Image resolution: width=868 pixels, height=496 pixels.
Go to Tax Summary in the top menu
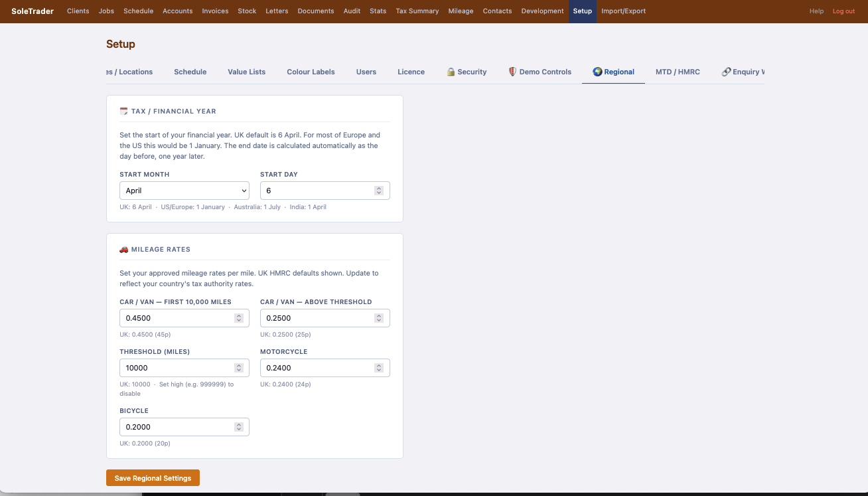[x=417, y=11]
